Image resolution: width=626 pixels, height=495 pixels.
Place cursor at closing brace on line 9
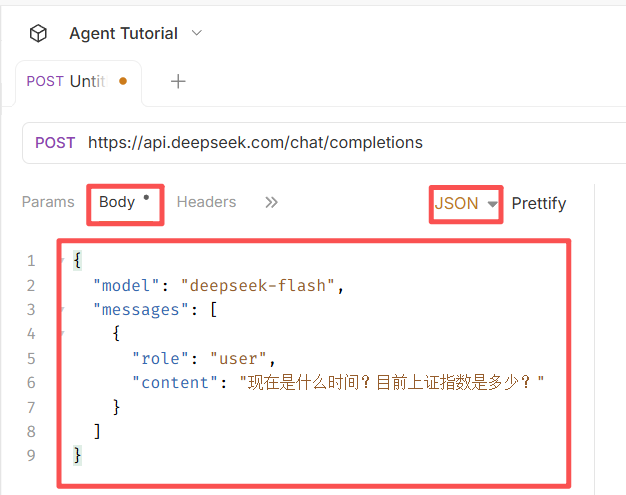(77, 455)
